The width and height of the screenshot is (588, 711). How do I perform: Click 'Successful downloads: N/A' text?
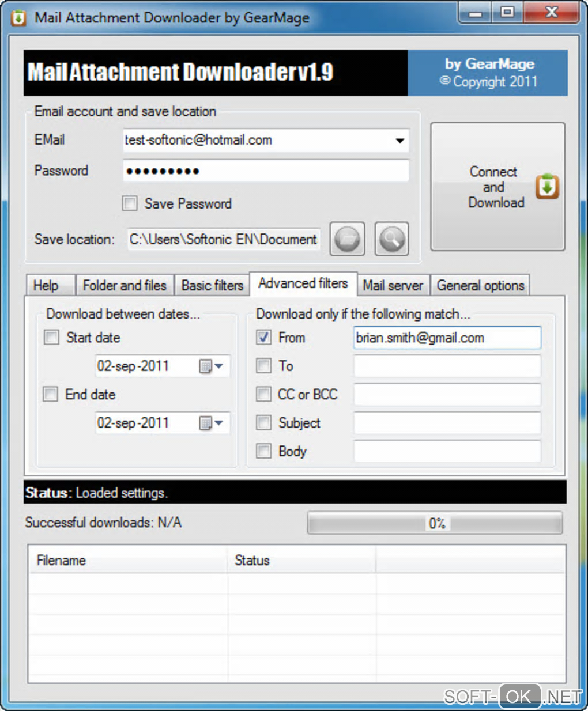pyautogui.click(x=103, y=523)
